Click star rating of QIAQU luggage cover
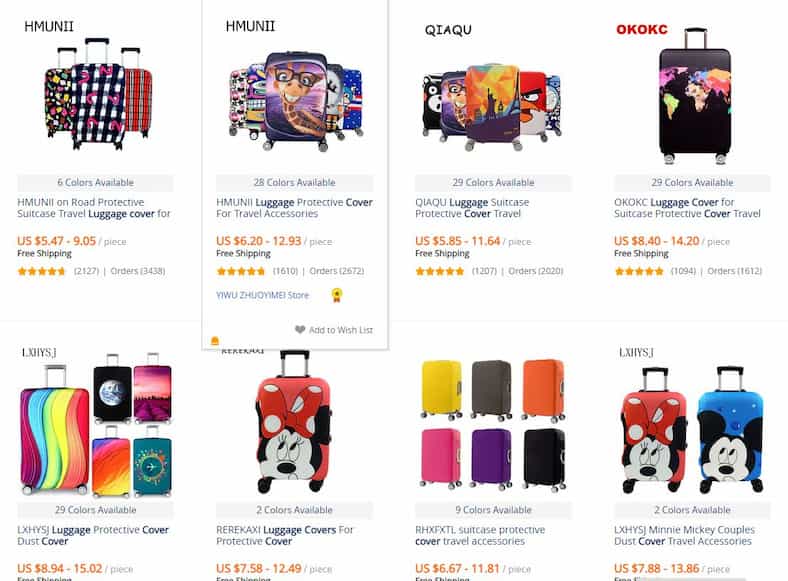The width and height of the screenshot is (788, 581). (x=440, y=271)
